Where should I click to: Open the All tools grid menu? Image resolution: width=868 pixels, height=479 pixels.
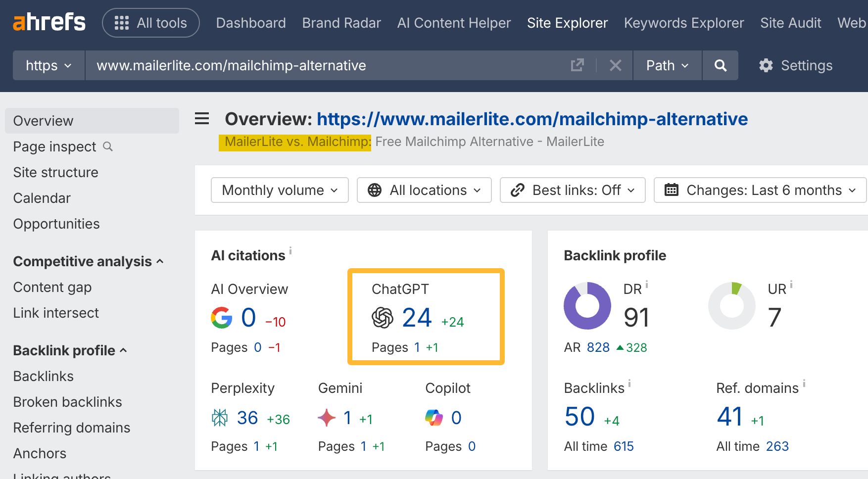pos(150,22)
